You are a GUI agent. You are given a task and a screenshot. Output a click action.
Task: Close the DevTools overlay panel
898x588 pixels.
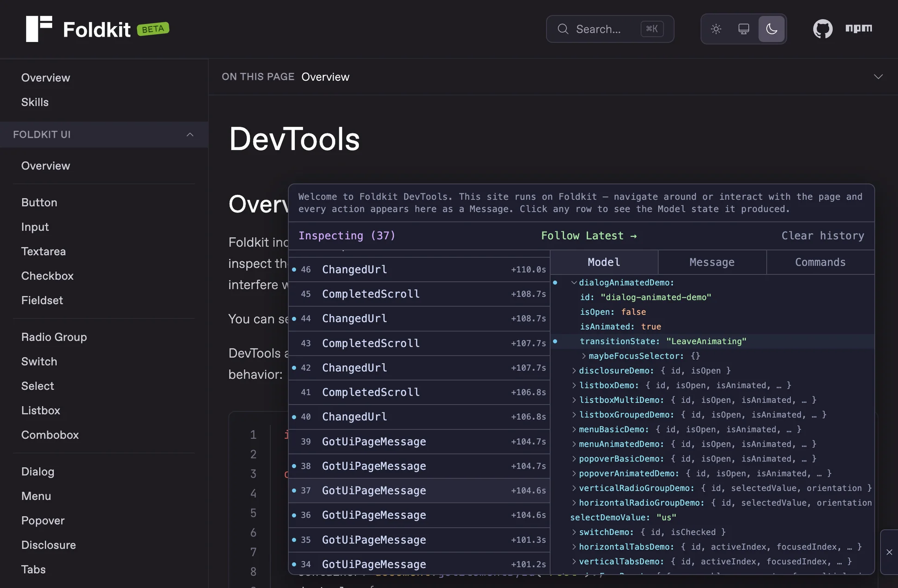pos(889,552)
